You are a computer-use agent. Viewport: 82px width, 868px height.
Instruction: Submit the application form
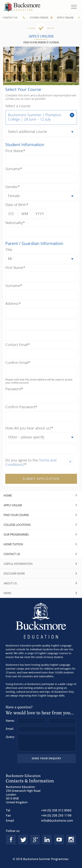coord(41,479)
